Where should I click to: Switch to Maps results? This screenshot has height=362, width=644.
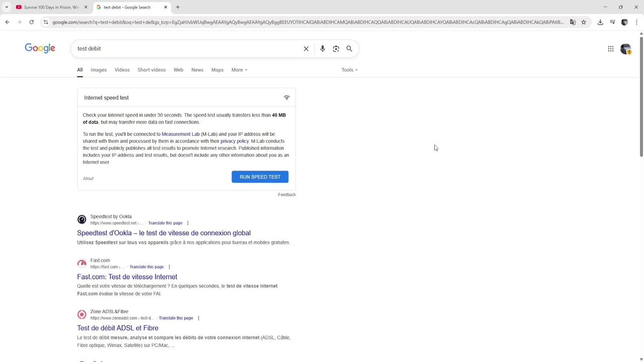[217, 70]
